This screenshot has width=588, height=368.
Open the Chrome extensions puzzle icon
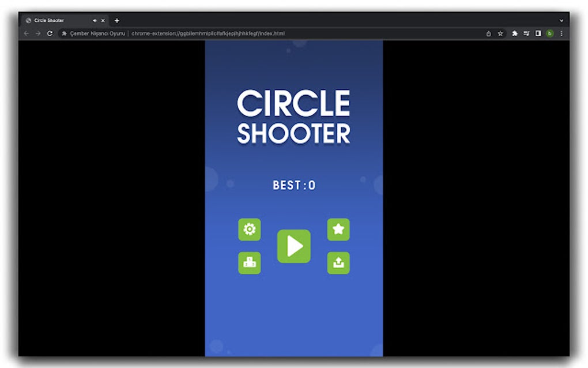(515, 33)
